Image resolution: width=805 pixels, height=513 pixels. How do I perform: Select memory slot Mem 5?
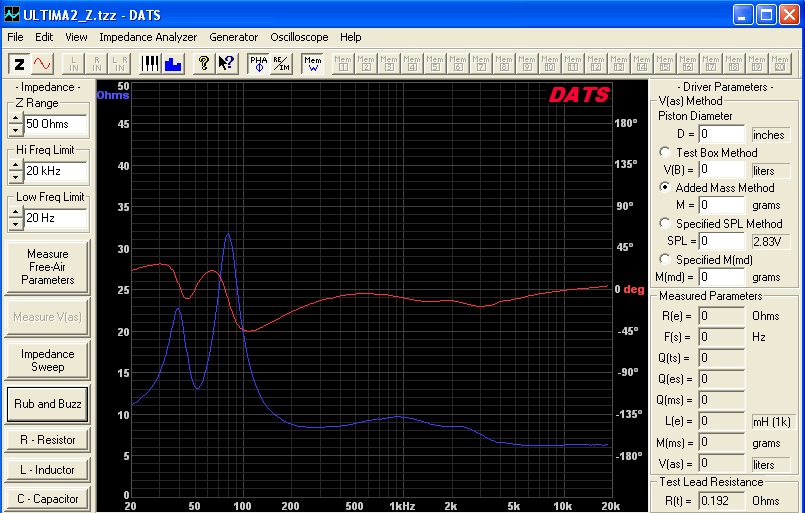435,64
